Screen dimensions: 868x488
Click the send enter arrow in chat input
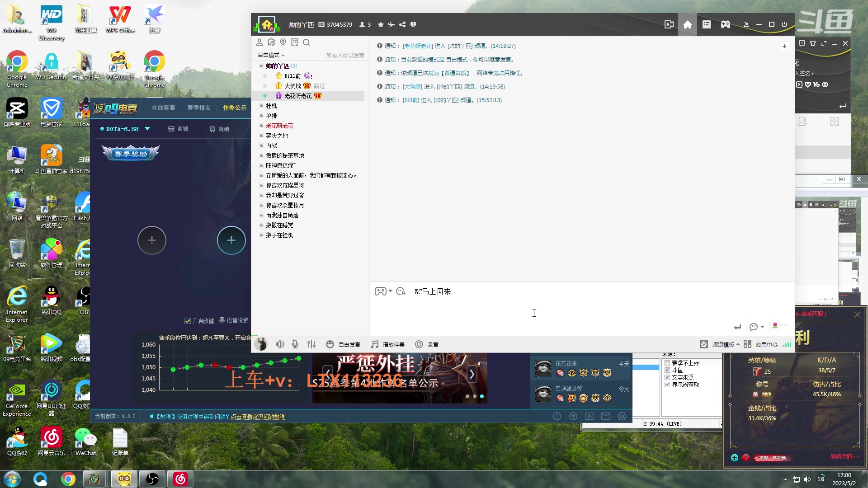pyautogui.click(x=738, y=327)
